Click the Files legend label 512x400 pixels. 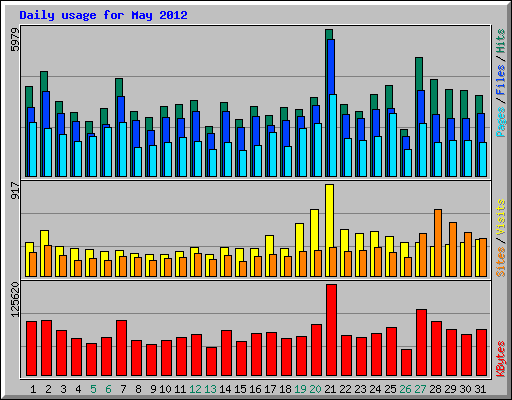coord(501,80)
